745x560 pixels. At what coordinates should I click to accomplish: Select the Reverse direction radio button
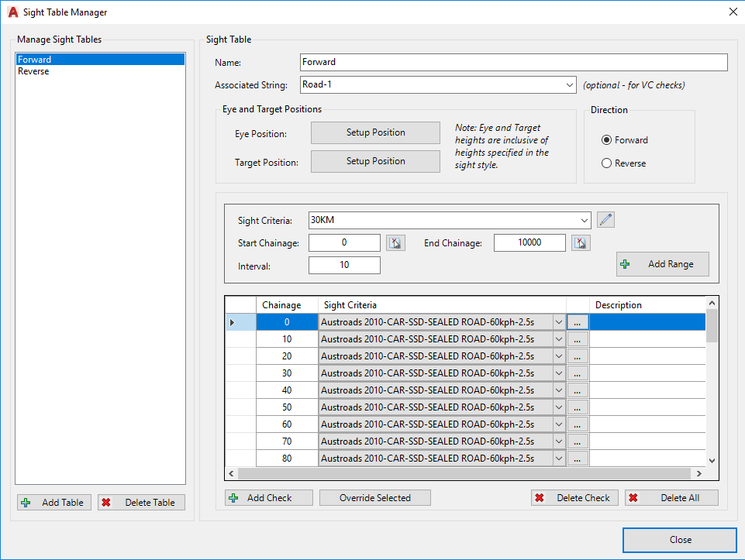[607, 163]
